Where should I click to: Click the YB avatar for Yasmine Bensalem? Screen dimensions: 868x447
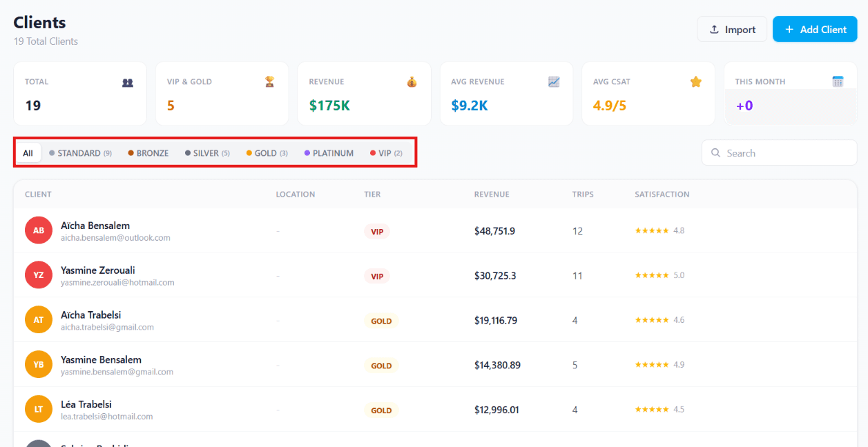(x=39, y=365)
